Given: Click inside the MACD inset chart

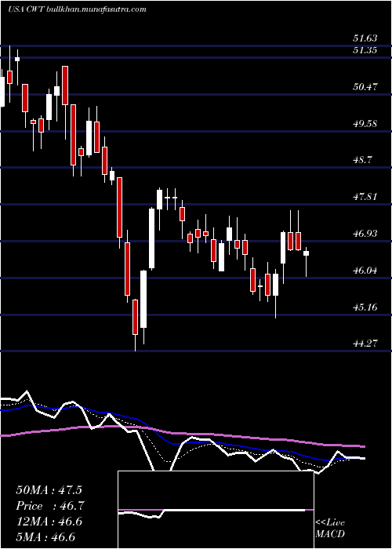Looking at the screenshot, I should [x=216, y=510].
